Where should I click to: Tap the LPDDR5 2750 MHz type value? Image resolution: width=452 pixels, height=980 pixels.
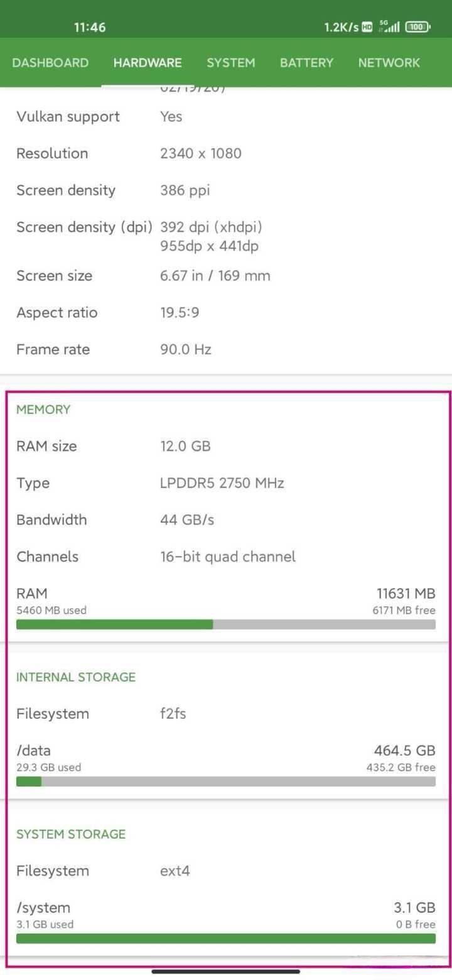tap(222, 482)
